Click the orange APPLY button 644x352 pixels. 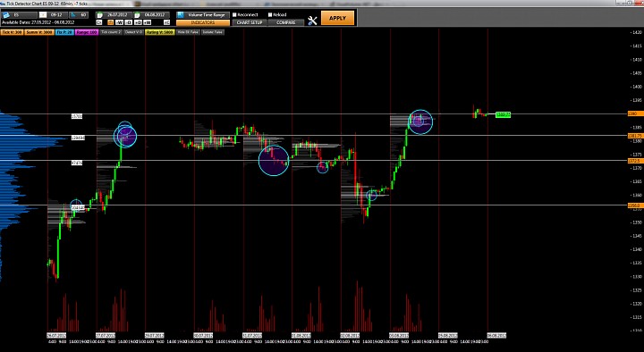(337, 18)
